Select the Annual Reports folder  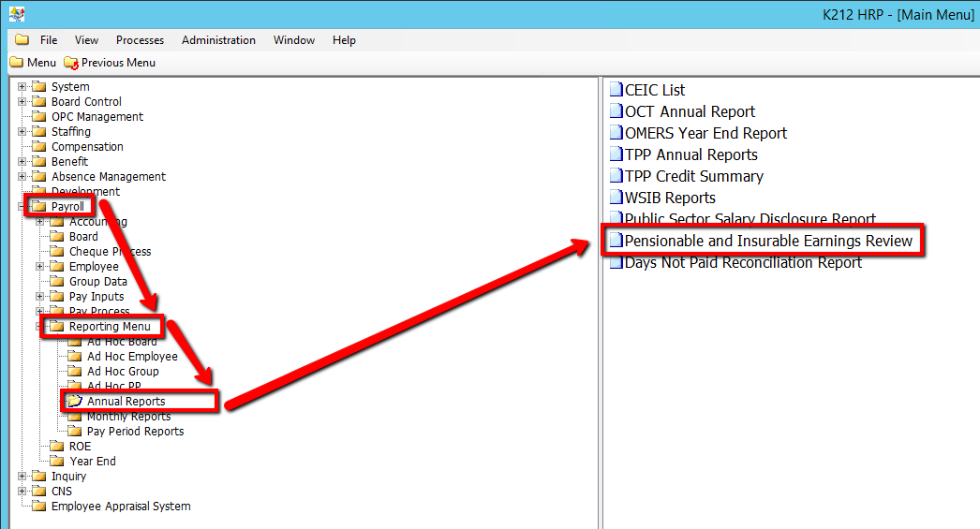pyautogui.click(x=126, y=402)
